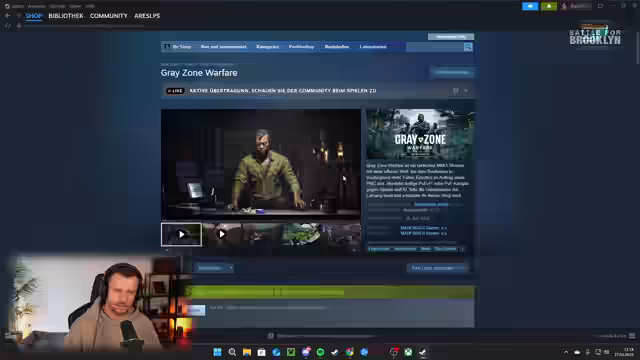Viewport: 640px width, 360px height.
Task: Click the LIVE broadcast badge
Action: 175,91
